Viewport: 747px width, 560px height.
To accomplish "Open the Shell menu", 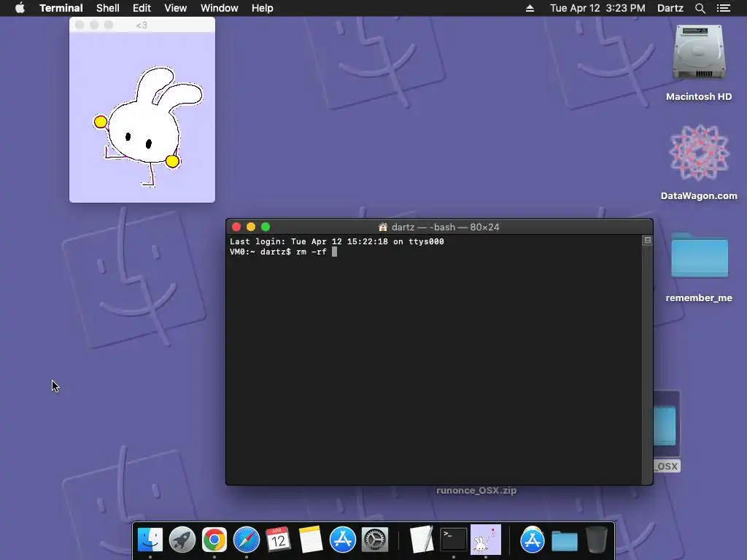I will 108,8.
